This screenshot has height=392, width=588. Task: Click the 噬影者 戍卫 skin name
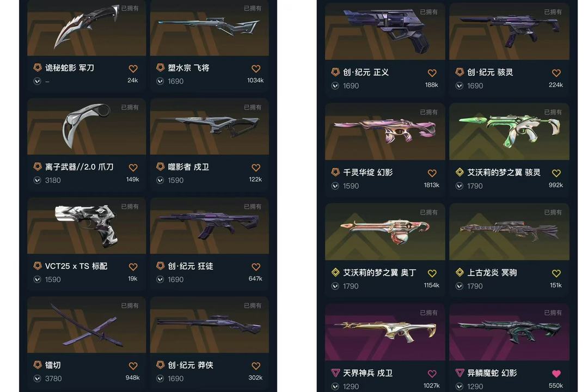pos(188,167)
